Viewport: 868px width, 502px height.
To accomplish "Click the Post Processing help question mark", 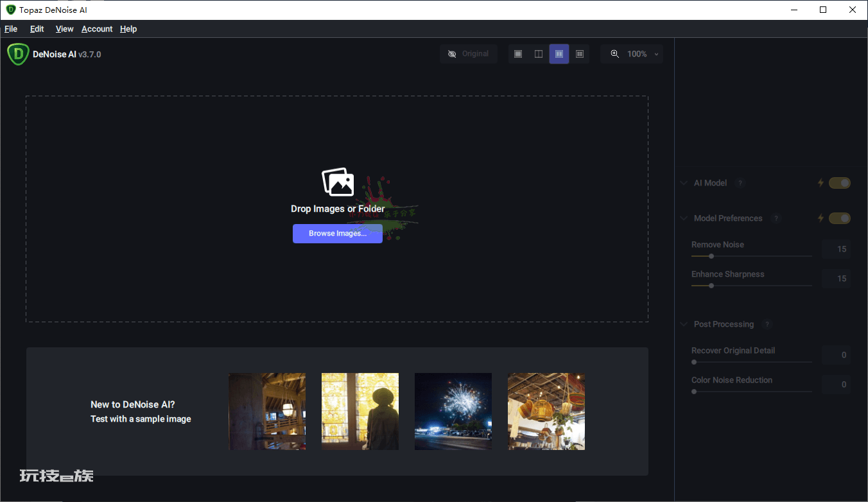I will 767,324.
